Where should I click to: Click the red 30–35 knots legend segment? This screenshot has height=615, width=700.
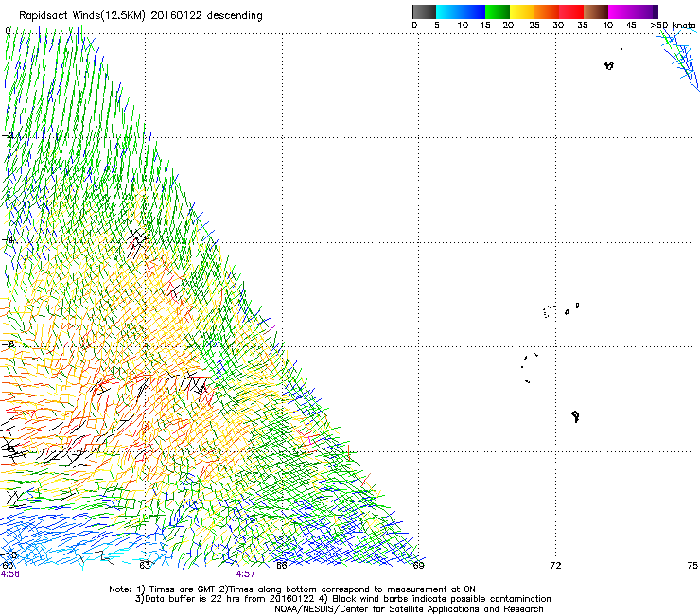pyautogui.click(x=571, y=11)
